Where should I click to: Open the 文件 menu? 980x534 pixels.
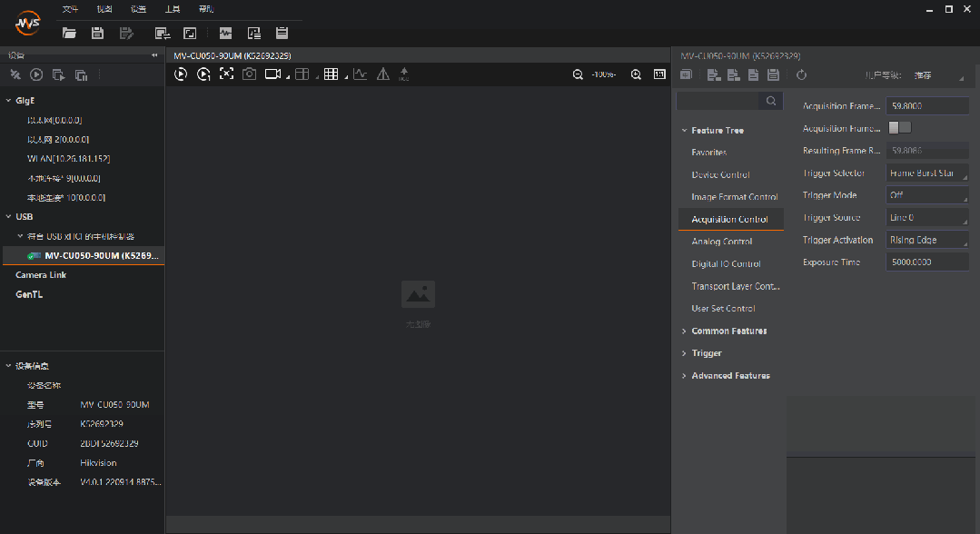[70, 9]
